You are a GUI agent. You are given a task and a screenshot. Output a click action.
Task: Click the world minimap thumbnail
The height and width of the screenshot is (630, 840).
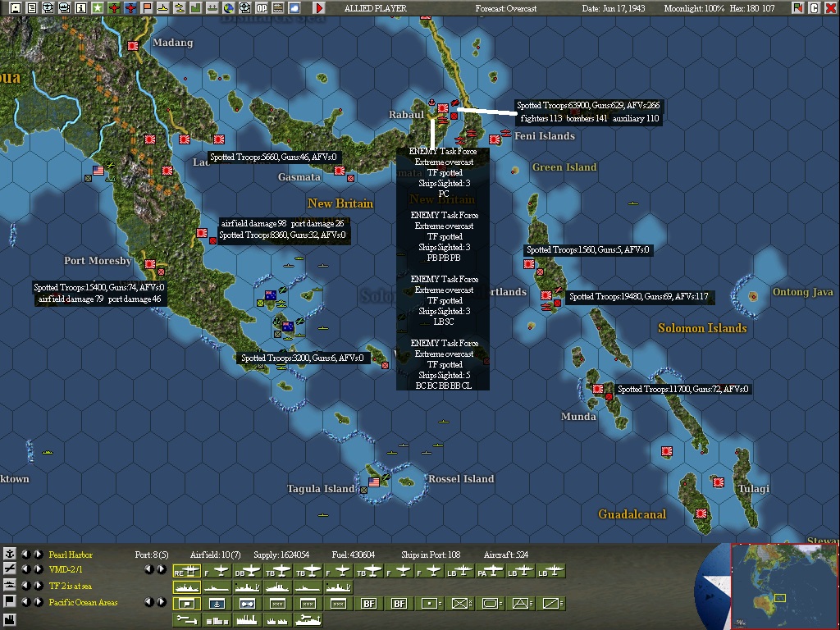pyautogui.click(x=783, y=587)
